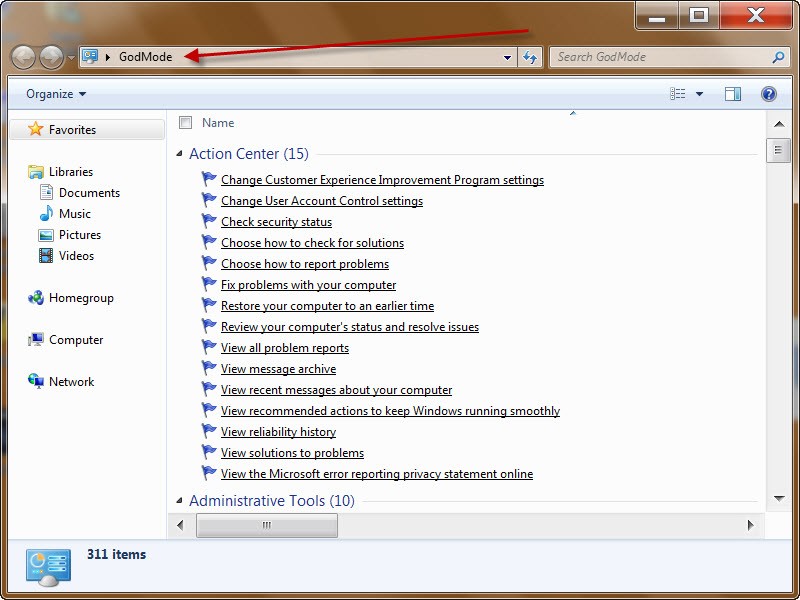
Task: Select Documents in the Libraries tree
Action: [89, 193]
